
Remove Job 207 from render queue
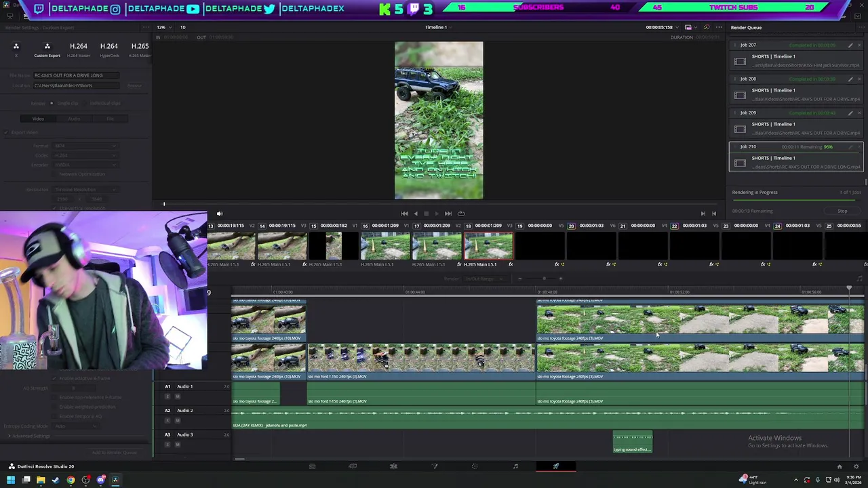(x=860, y=45)
